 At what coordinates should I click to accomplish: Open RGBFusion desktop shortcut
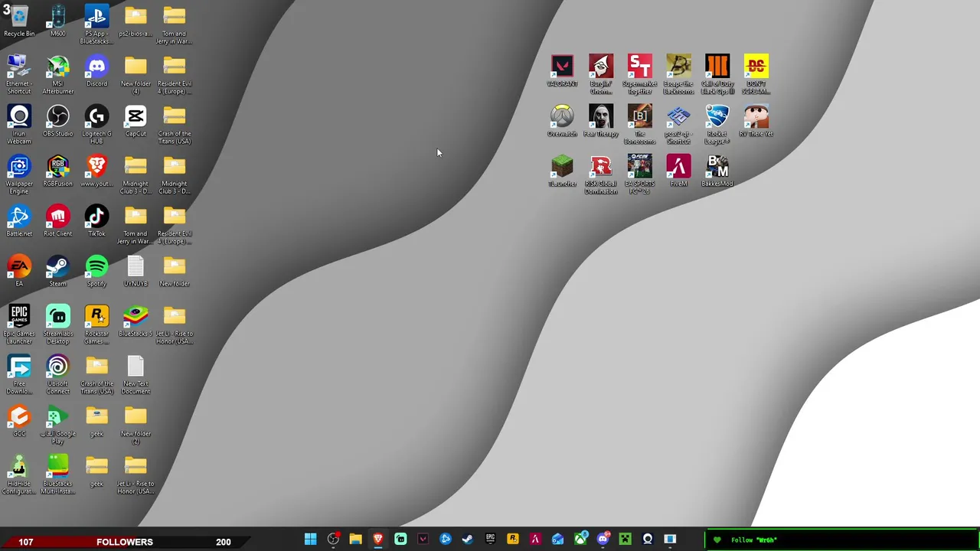click(57, 171)
